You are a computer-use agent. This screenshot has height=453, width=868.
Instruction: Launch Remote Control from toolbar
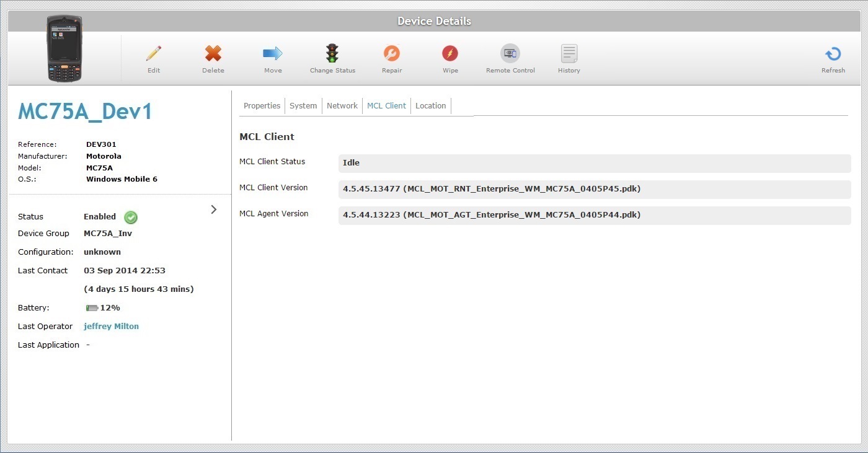(510, 54)
